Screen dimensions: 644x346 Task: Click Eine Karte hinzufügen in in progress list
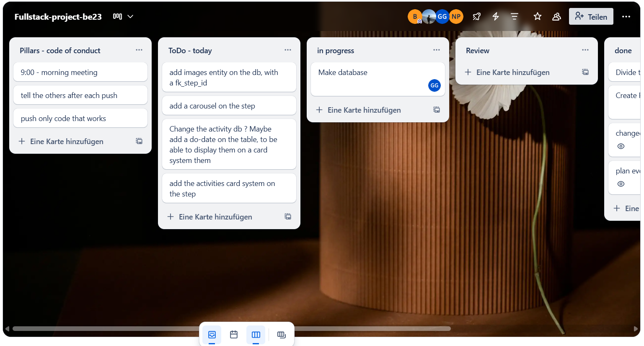pyautogui.click(x=364, y=110)
